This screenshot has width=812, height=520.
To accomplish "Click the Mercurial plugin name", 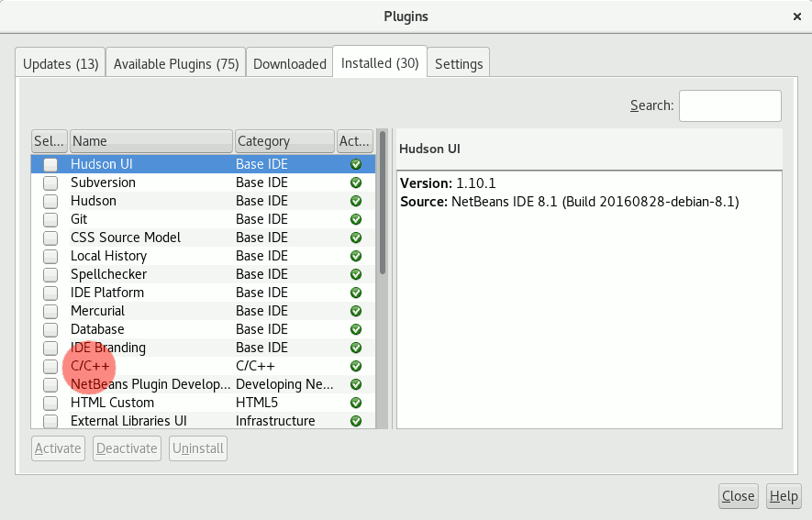I will tap(97, 311).
